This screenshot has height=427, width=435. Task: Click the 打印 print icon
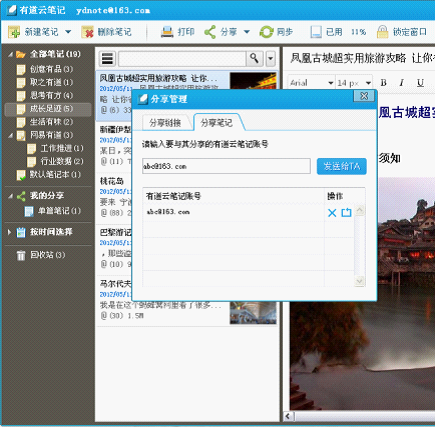(167, 32)
